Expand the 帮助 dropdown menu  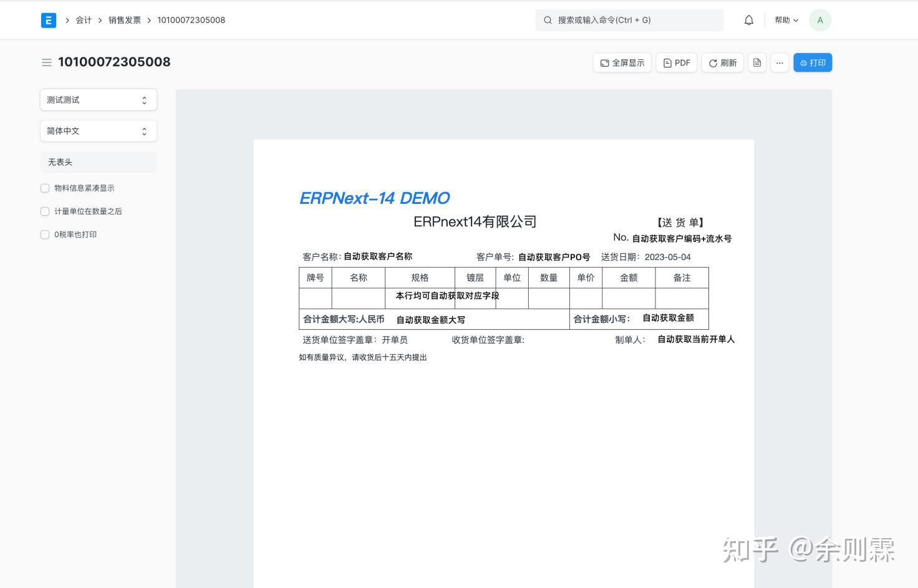click(786, 19)
